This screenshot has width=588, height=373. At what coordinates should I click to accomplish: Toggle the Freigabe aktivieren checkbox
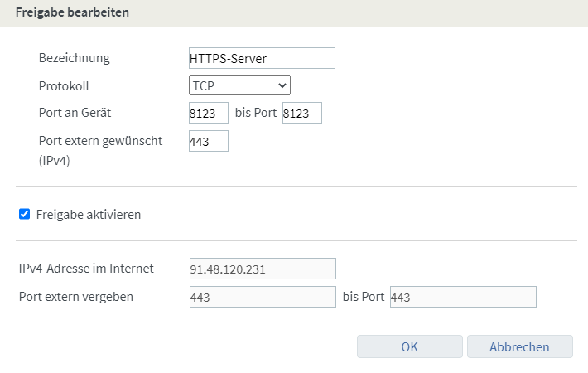point(25,214)
